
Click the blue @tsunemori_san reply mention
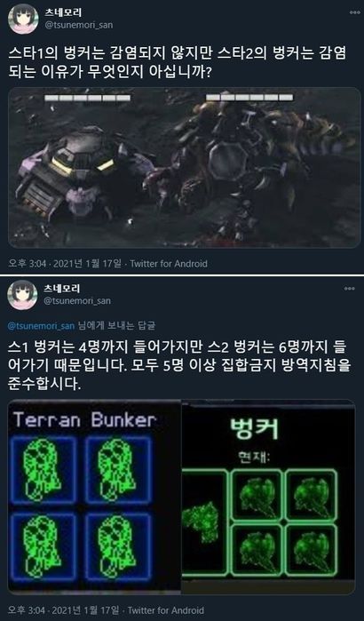(x=42, y=326)
